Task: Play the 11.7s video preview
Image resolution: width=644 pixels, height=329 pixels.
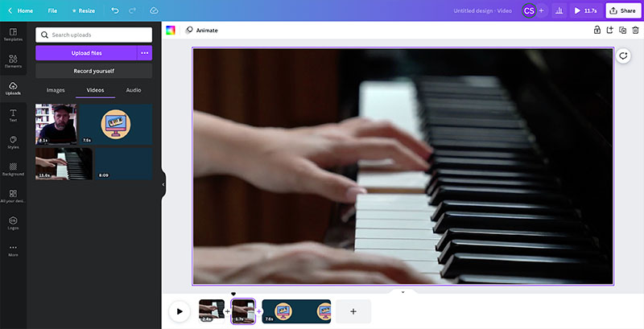Action: click(x=586, y=10)
